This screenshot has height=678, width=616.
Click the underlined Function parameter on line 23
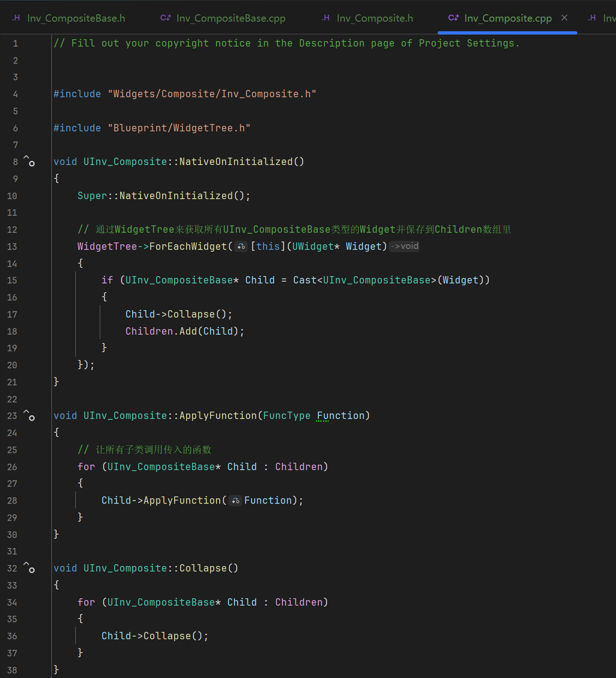pos(340,416)
